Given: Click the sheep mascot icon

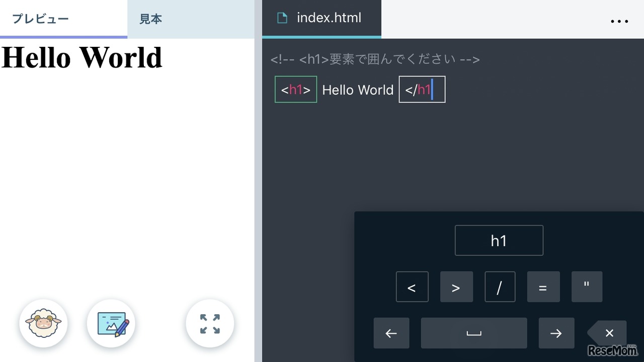Looking at the screenshot, I should point(43,324).
